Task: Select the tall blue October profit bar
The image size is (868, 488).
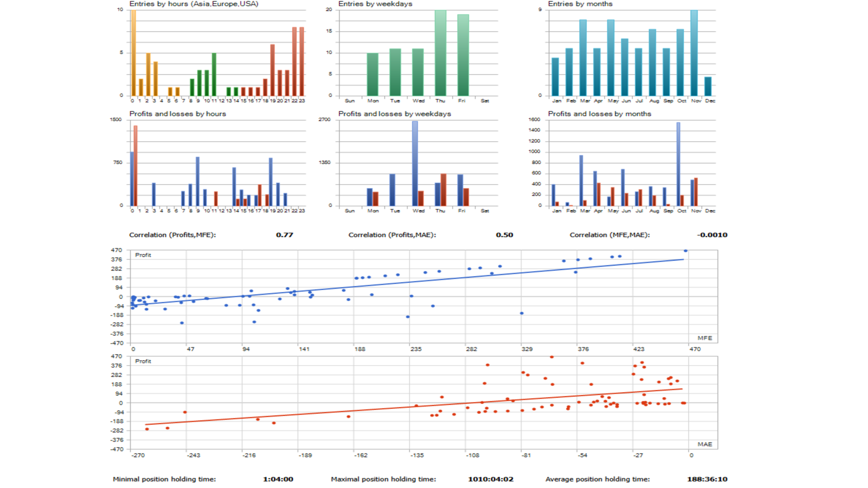Action: pyautogui.click(x=678, y=164)
